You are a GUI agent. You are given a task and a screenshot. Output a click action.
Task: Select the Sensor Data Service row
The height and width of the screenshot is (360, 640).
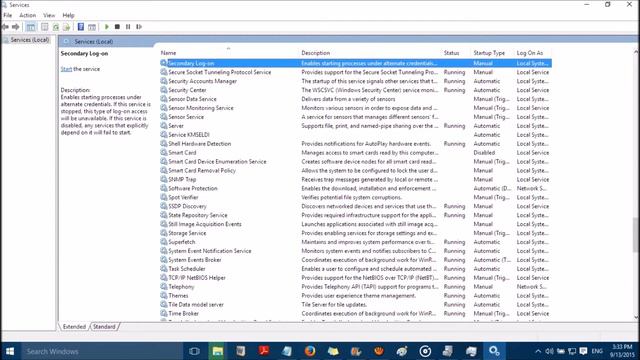click(x=355, y=99)
